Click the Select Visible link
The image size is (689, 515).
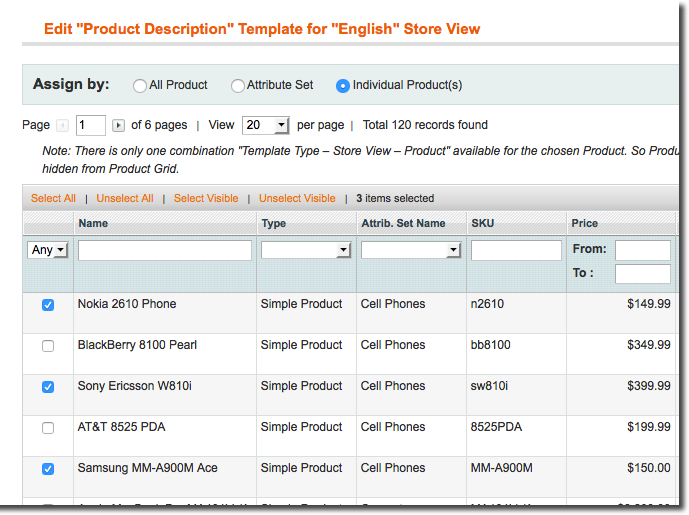(x=206, y=198)
